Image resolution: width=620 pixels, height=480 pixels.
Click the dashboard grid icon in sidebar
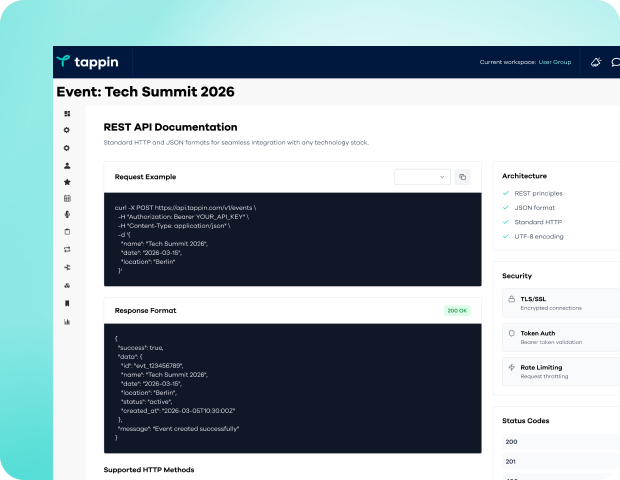tap(67, 114)
